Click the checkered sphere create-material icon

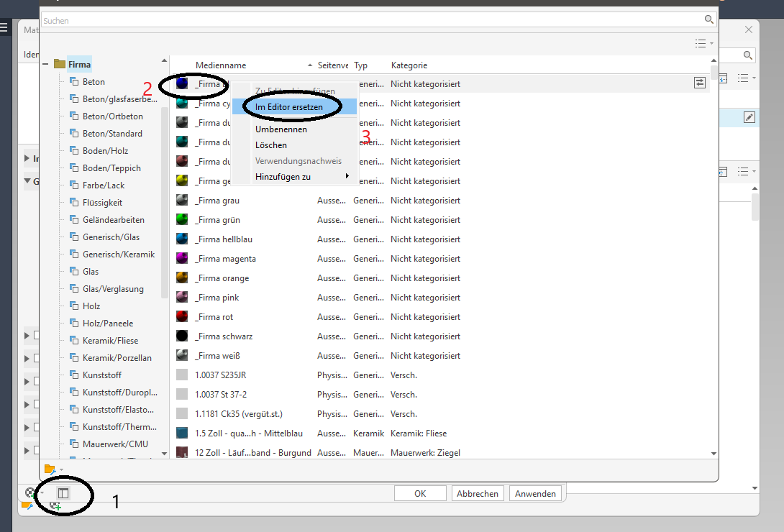[x=30, y=493]
